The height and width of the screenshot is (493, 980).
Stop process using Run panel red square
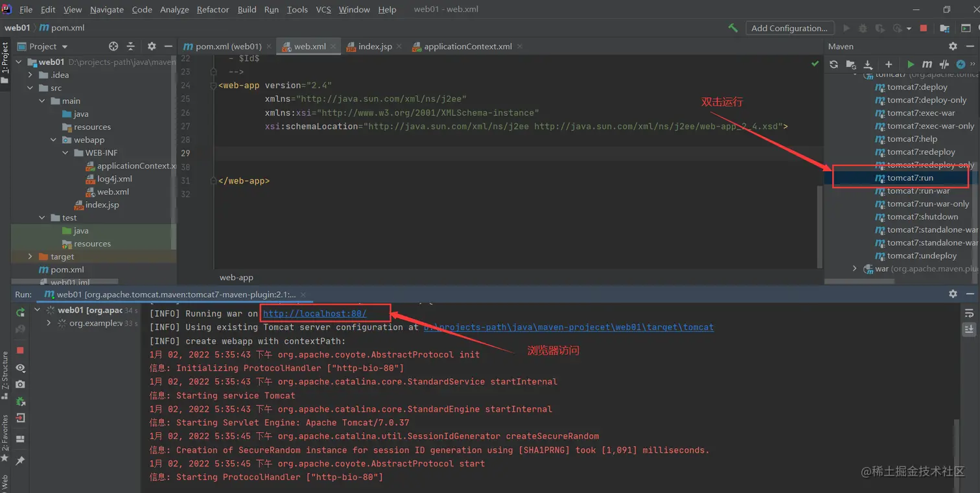coord(20,350)
